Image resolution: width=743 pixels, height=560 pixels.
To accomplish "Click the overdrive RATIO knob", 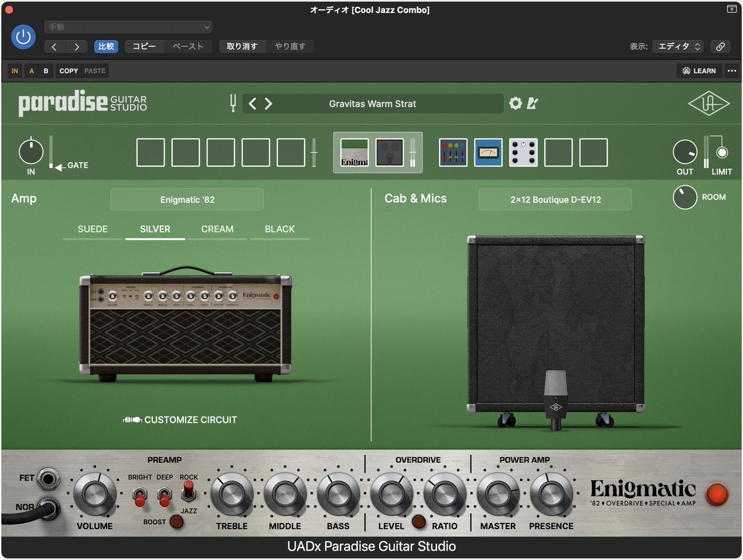I will click(445, 495).
